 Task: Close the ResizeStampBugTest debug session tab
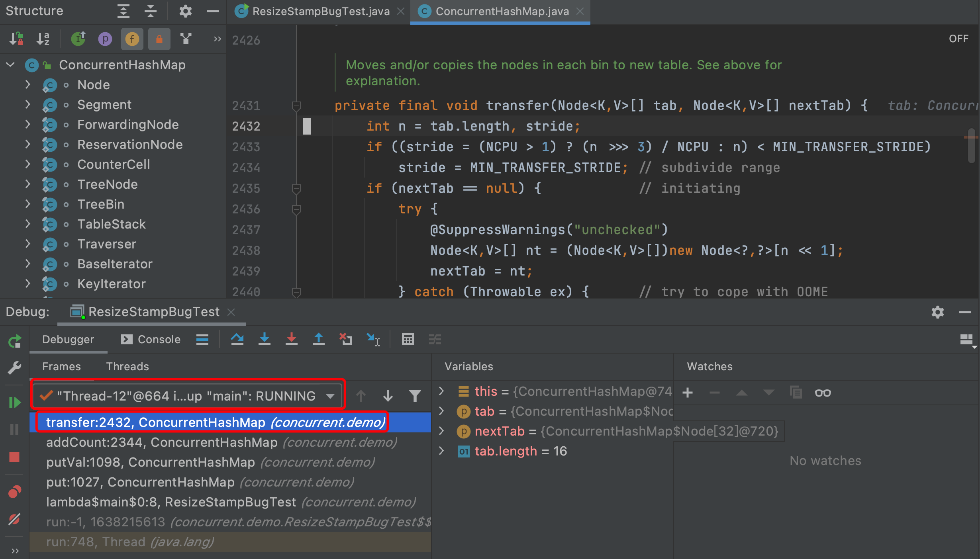[x=231, y=312]
